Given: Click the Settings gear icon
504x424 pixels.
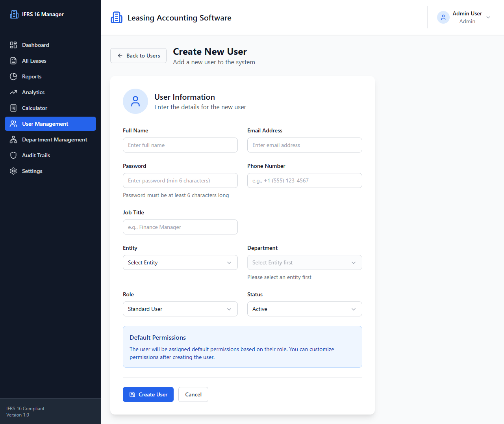Looking at the screenshot, I should click(x=13, y=171).
